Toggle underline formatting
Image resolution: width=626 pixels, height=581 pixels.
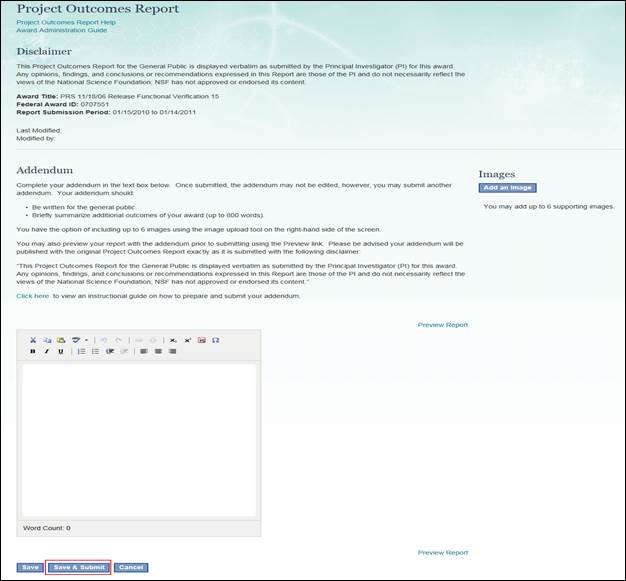[61, 351]
